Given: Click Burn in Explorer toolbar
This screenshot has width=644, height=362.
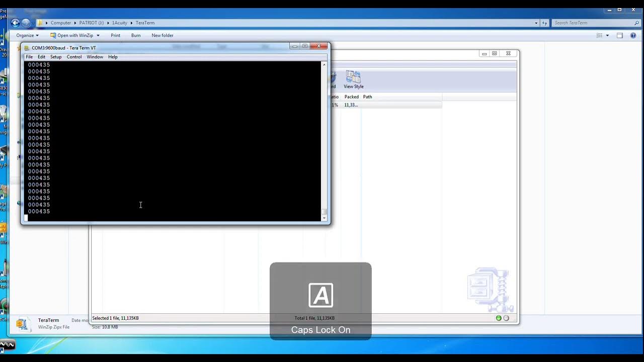Looking at the screenshot, I should [x=136, y=35].
